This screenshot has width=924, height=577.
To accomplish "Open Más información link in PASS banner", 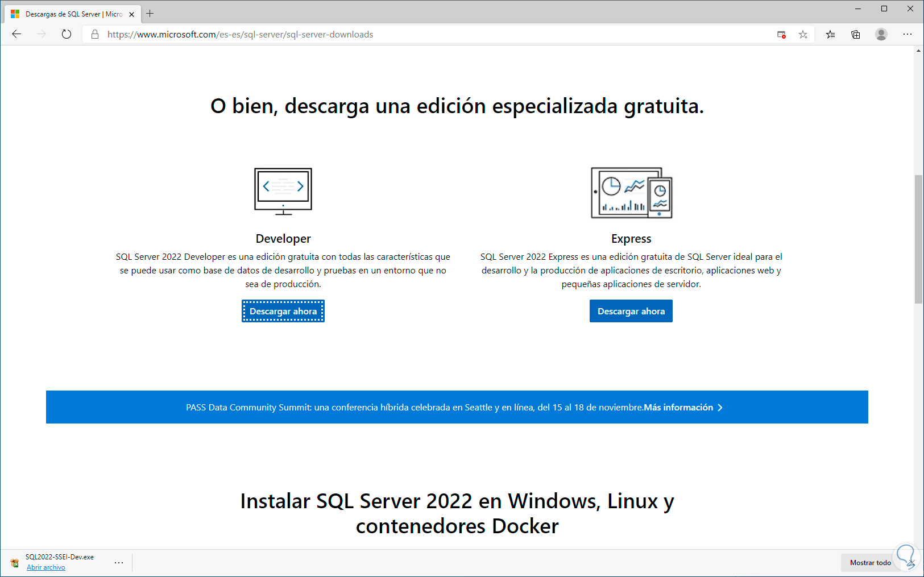I will 678,408.
